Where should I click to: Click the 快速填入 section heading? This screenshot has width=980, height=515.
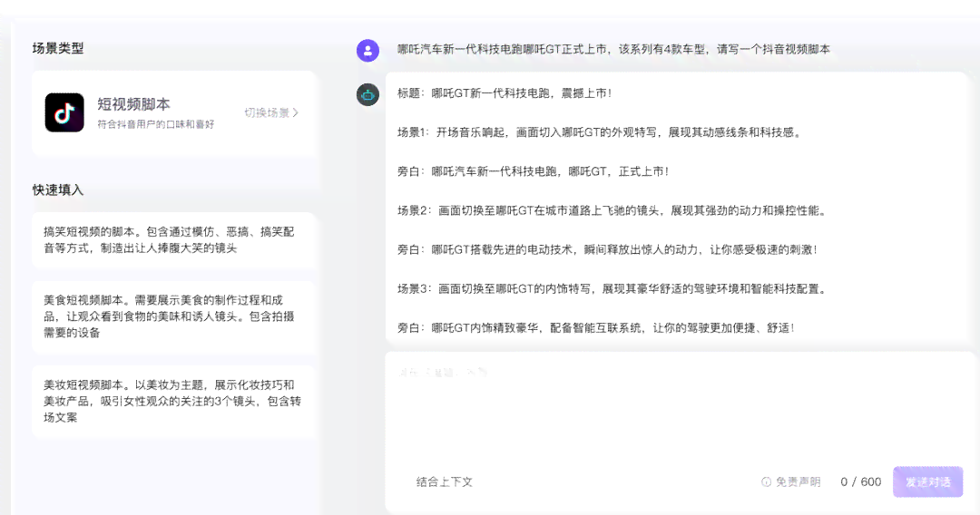[58, 189]
